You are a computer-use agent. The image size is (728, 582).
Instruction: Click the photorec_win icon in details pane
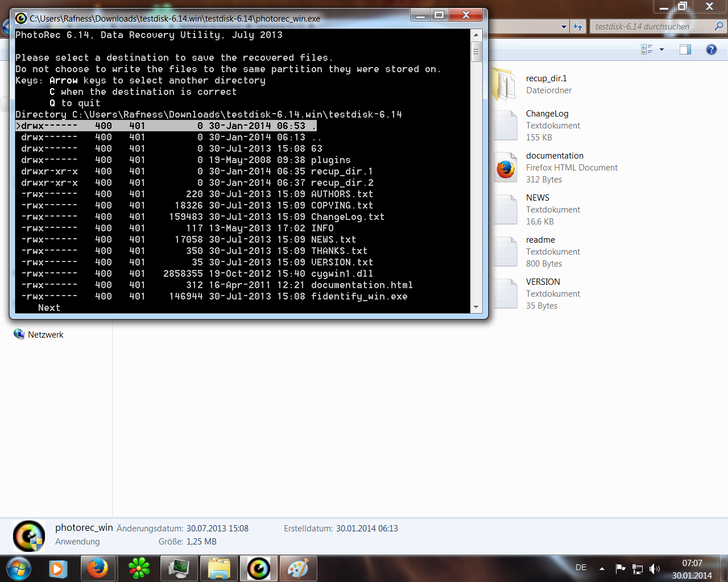point(29,535)
